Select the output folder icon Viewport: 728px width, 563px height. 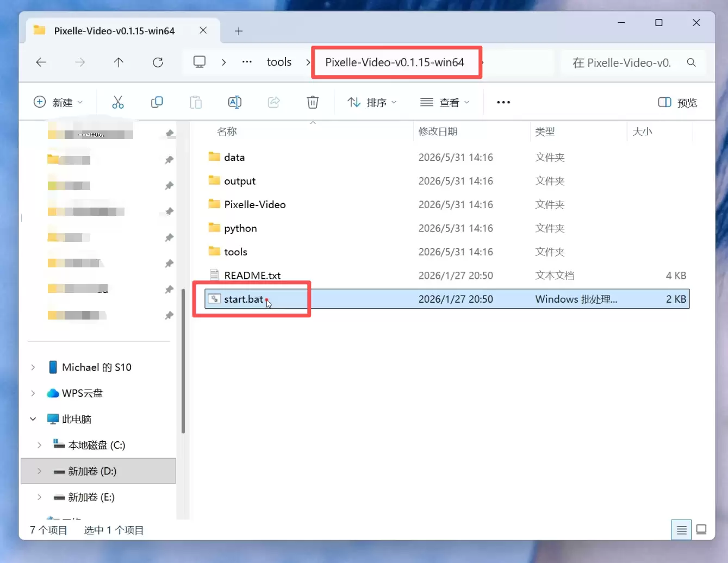tap(214, 180)
